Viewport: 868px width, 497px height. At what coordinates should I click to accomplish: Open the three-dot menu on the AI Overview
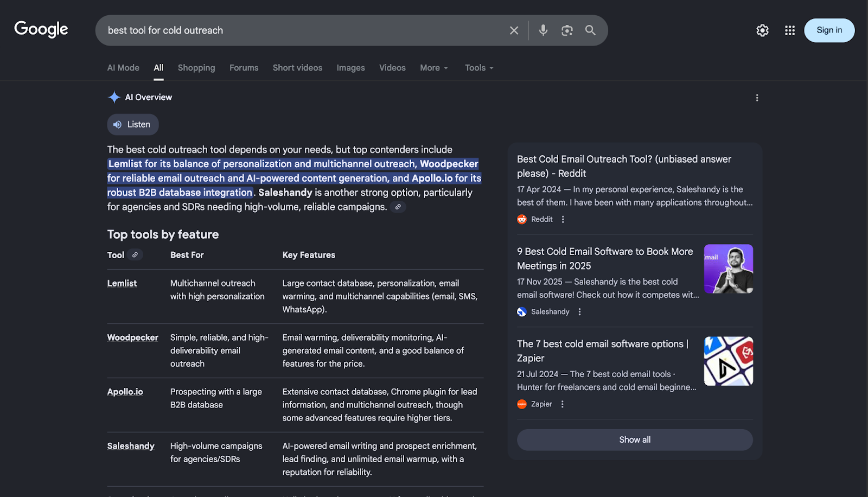pyautogui.click(x=757, y=98)
